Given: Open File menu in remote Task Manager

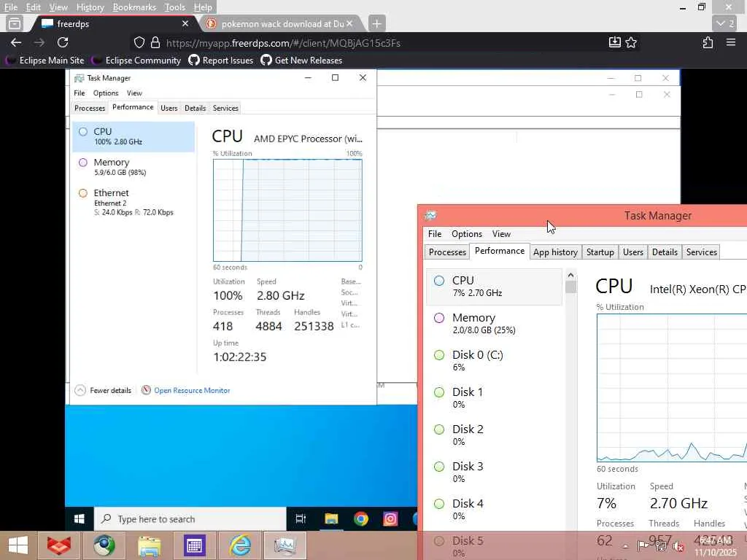Looking at the screenshot, I should (80, 93).
